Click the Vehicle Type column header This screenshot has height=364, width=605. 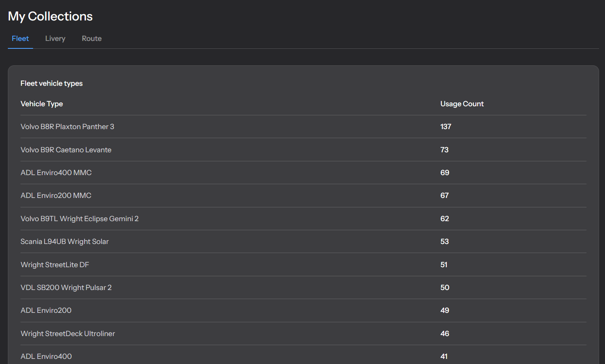(x=42, y=104)
